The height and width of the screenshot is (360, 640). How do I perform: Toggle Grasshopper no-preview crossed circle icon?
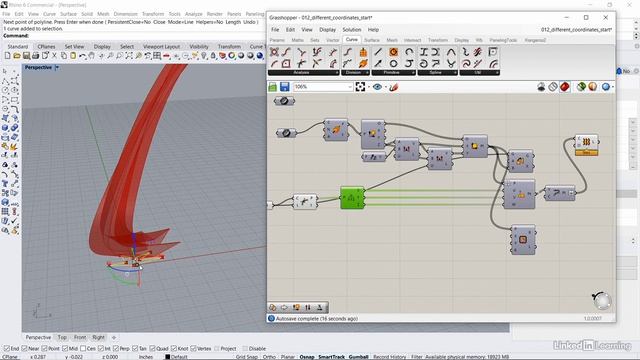pos(553,87)
